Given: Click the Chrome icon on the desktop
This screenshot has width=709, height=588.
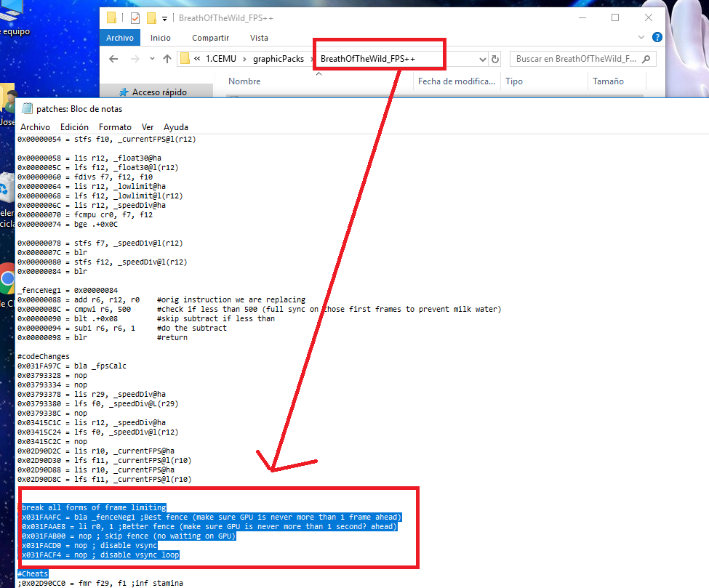Looking at the screenshot, I should (x=7, y=279).
